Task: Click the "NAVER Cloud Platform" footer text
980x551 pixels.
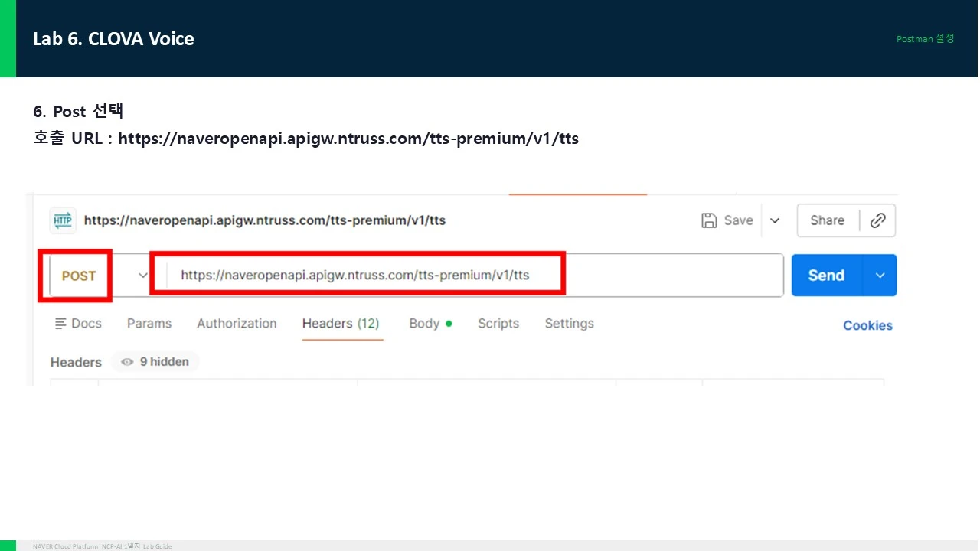Action: (66, 546)
